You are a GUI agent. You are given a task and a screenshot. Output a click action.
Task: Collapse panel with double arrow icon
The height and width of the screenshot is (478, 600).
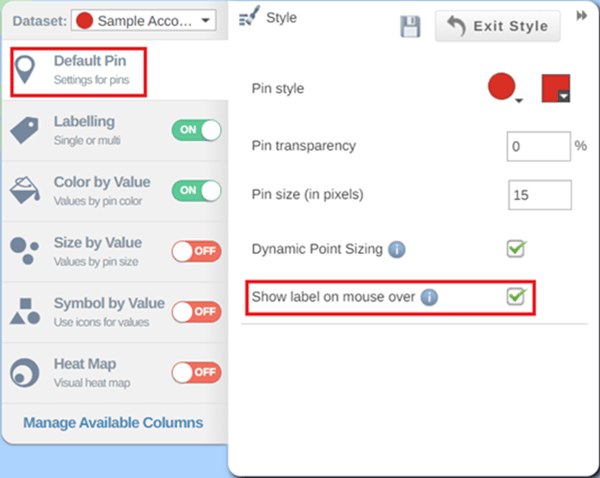coord(582,16)
